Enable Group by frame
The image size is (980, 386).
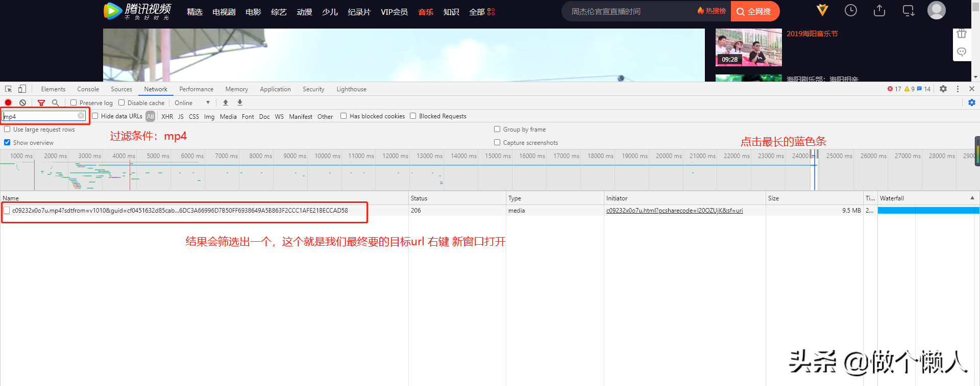[x=497, y=129]
